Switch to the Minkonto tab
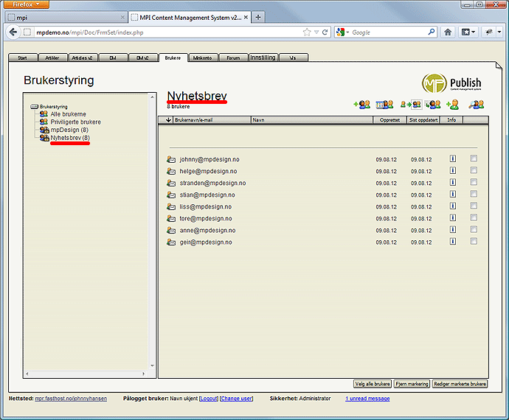The image size is (509, 420). coord(203,57)
